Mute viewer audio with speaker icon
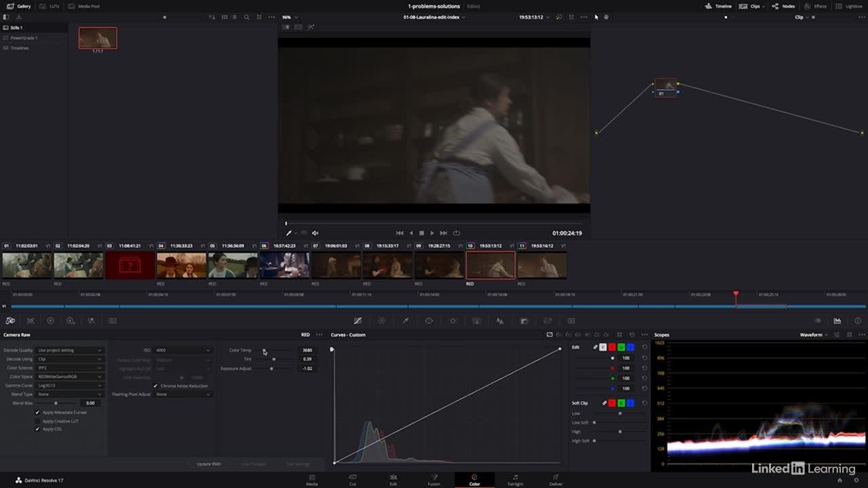The height and width of the screenshot is (488, 868). click(x=315, y=233)
